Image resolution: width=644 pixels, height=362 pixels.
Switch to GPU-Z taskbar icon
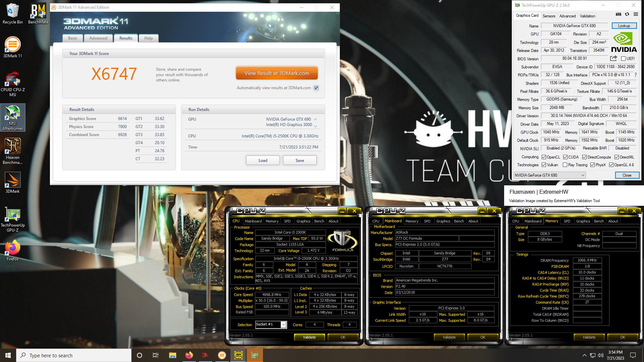coord(255,355)
